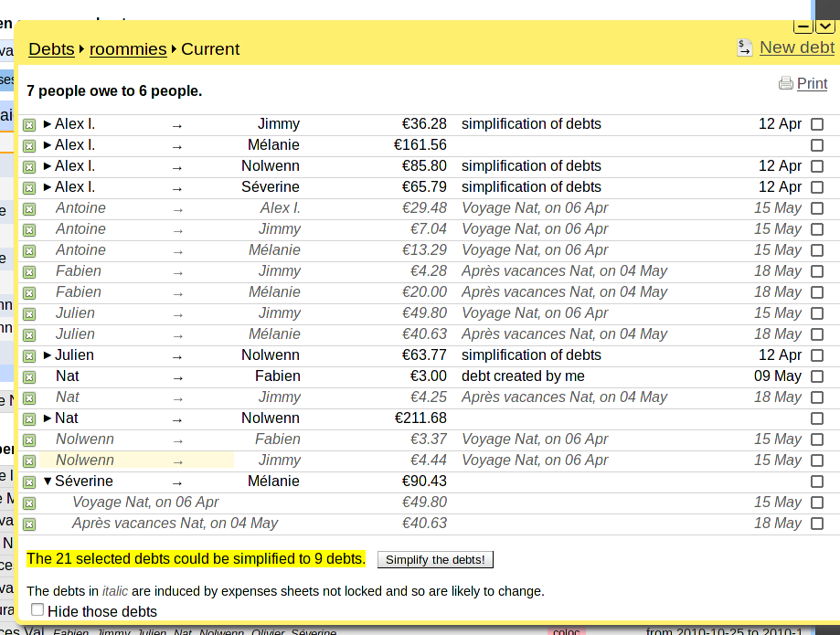
Task: Go to Debts in the breadcrumb
Action: [51, 48]
